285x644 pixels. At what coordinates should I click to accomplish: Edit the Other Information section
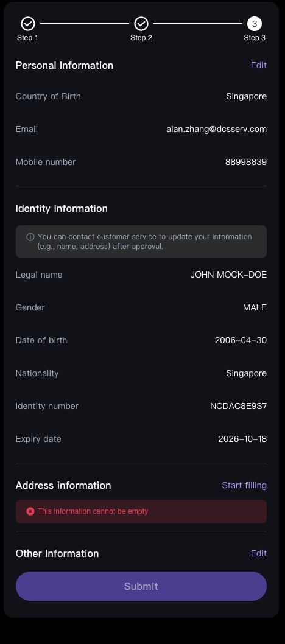pos(259,554)
